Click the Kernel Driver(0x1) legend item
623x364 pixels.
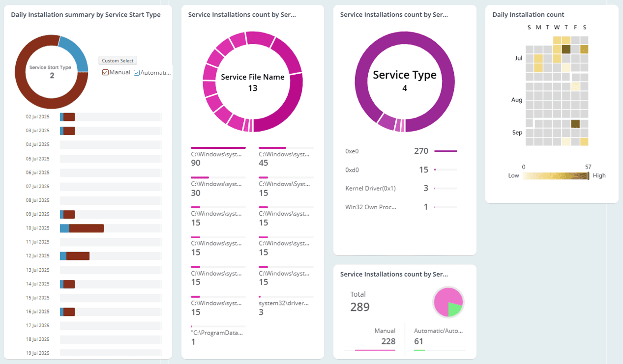370,188
